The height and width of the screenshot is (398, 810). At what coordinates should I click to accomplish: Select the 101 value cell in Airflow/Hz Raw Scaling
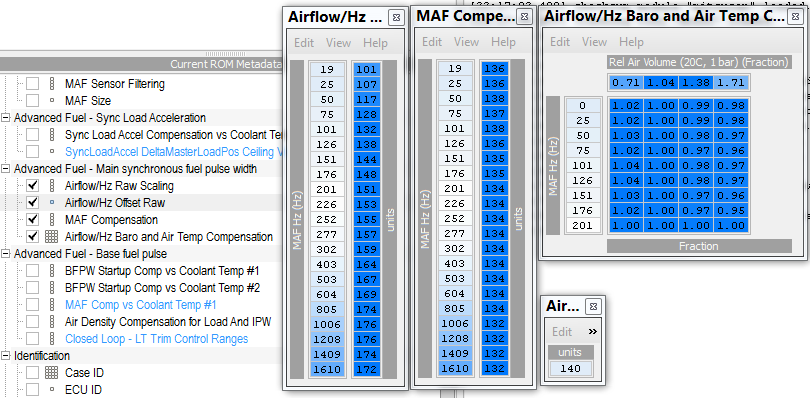tap(367, 70)
